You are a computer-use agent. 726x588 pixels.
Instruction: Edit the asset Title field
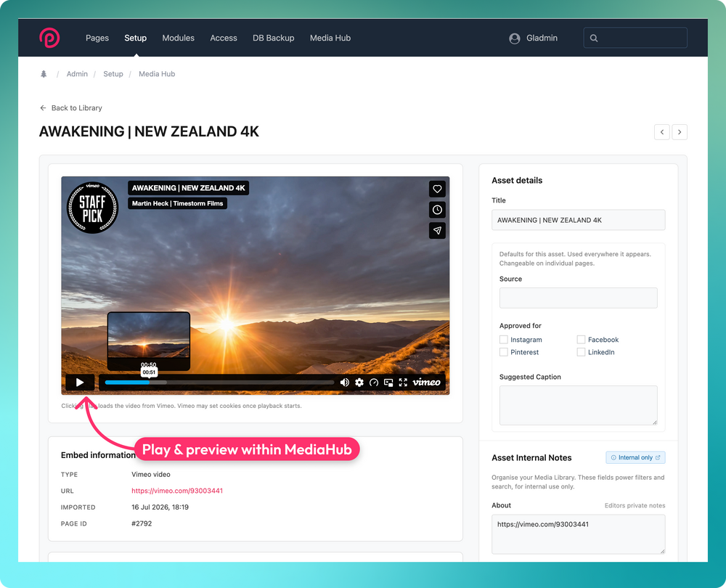[x=579, y=220]
